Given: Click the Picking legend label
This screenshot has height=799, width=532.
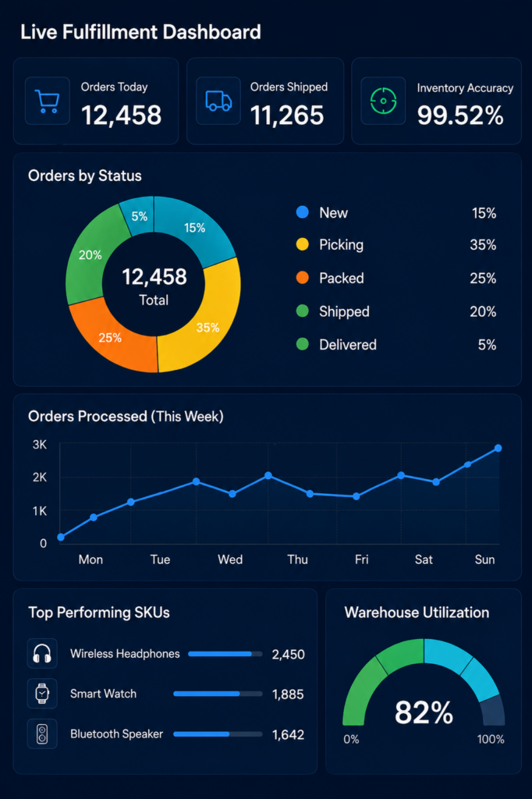Looking at the screenshot, I should [342, 245].
